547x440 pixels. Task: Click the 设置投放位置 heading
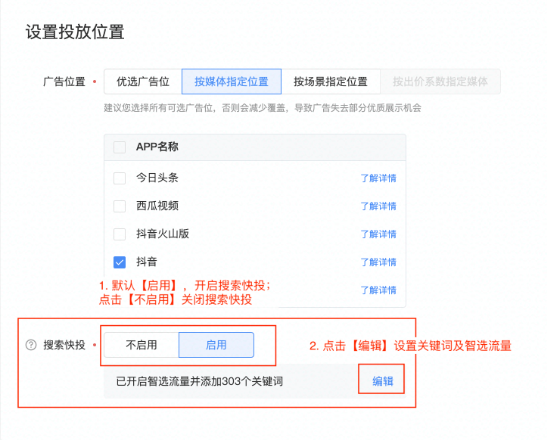click(x=75, y=32)
